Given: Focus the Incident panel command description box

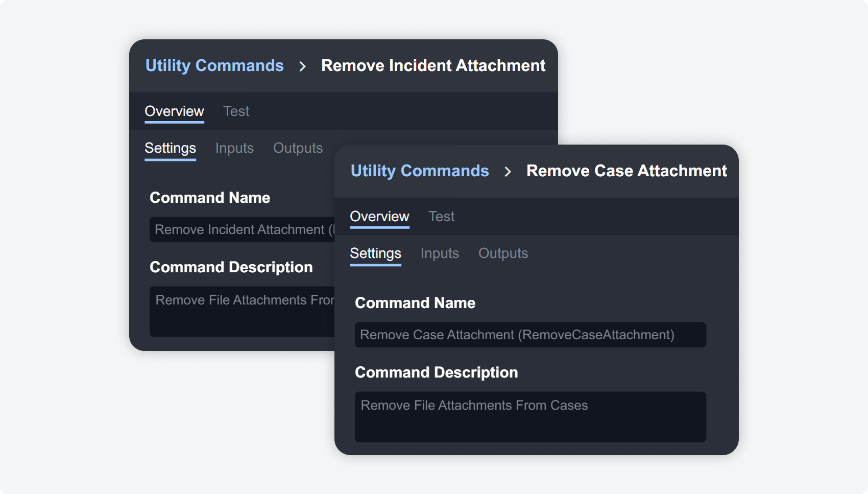Looking at the screenshot, I should (x=242, y=312).
